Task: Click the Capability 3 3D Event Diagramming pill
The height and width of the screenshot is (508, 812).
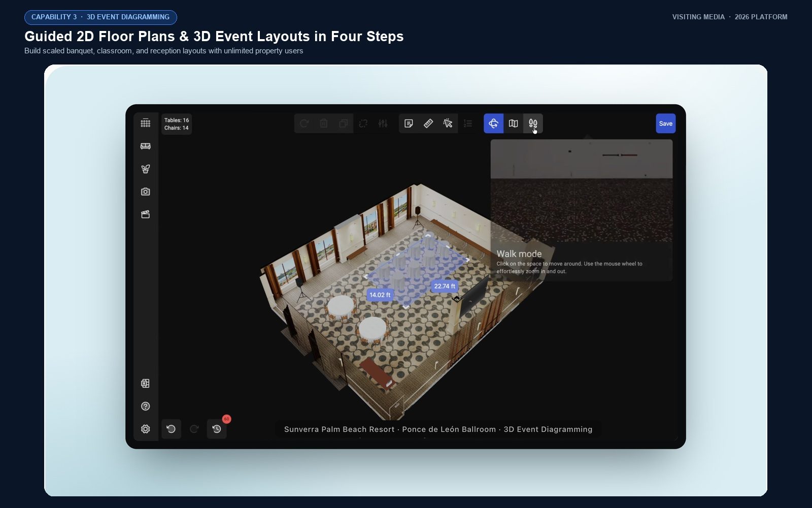Action: (x=100, y=17)
